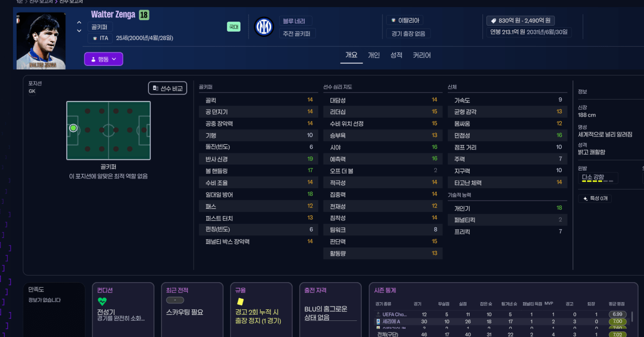Screen dimensions: 644x337
Task: Click the 특성 0개 traits button
Action: [x=595, y=198]
